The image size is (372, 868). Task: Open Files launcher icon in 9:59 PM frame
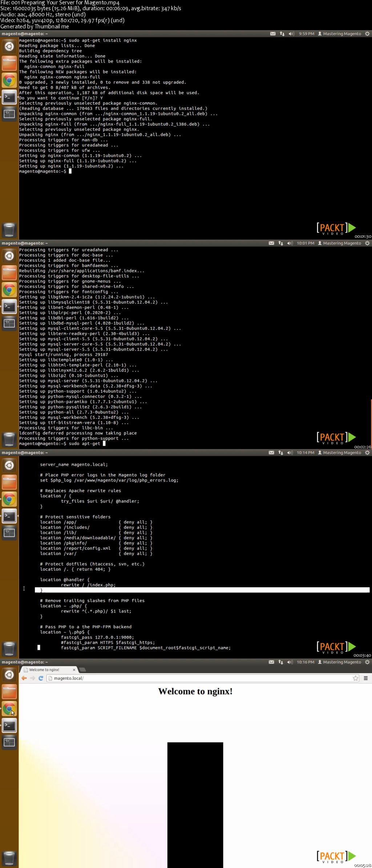coord(9,63)
